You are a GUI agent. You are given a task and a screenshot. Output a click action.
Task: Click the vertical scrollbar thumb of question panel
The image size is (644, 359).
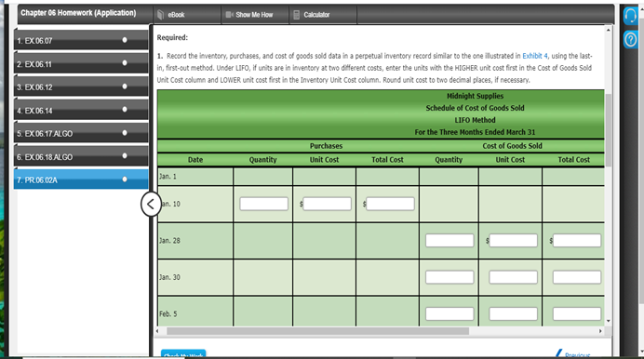609,130
